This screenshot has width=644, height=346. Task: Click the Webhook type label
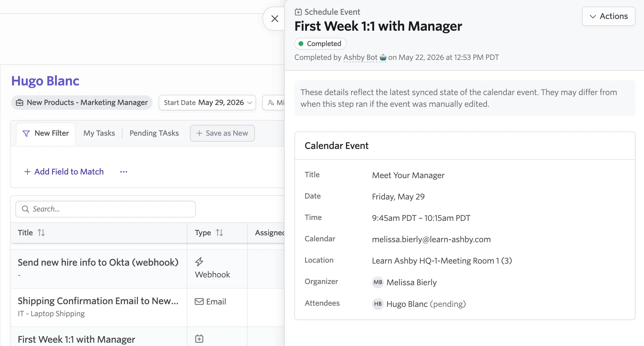212,275
